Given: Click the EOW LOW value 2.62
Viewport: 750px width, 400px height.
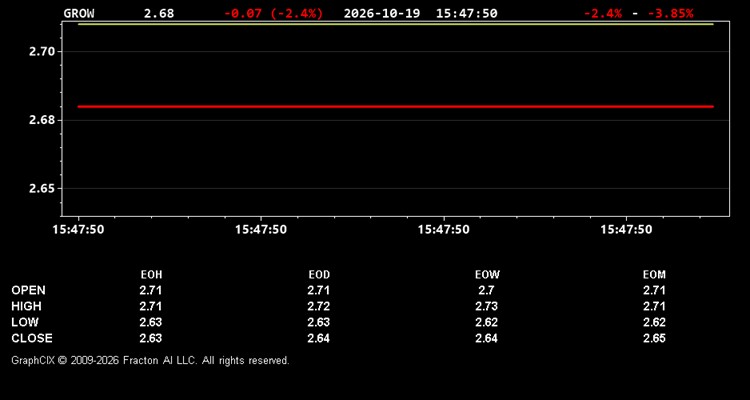Looking at the screenshot, I should click(x=486, y=322).
